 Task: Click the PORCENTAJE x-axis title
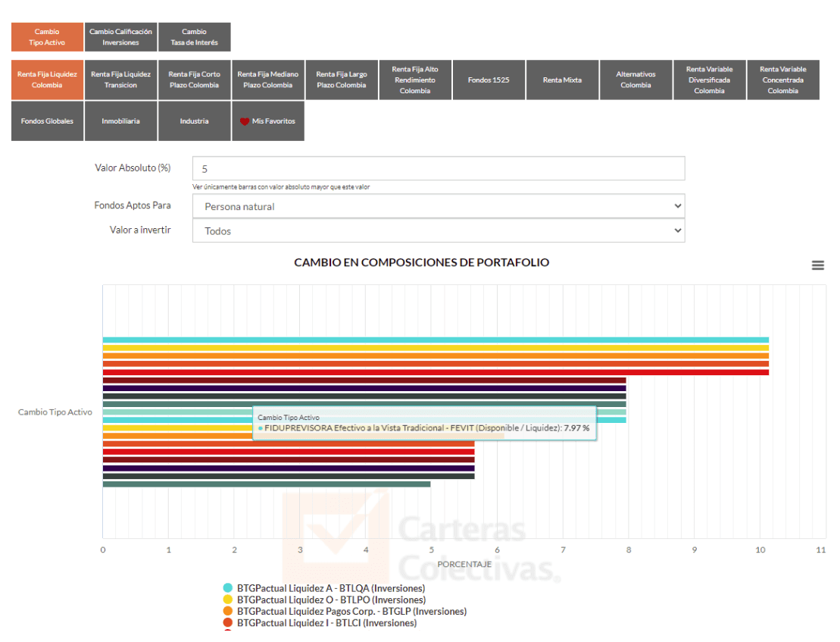click(464, 564)
